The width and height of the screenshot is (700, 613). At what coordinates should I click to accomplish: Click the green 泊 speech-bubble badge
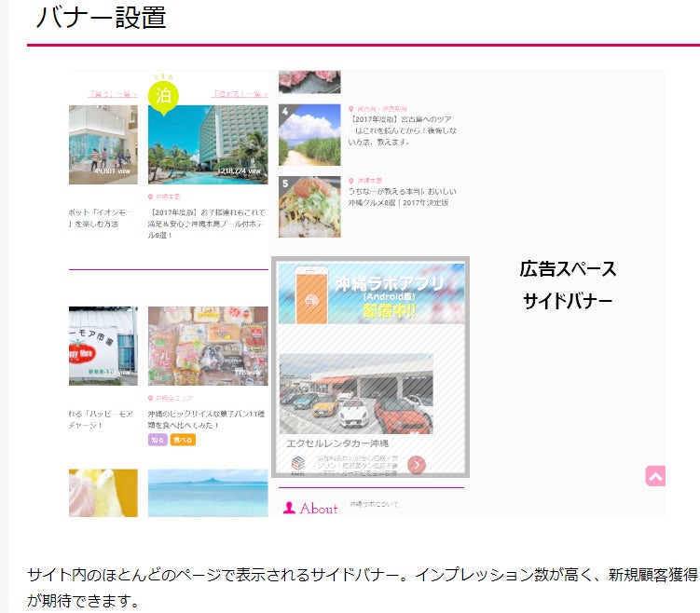[x=163, y=96]
